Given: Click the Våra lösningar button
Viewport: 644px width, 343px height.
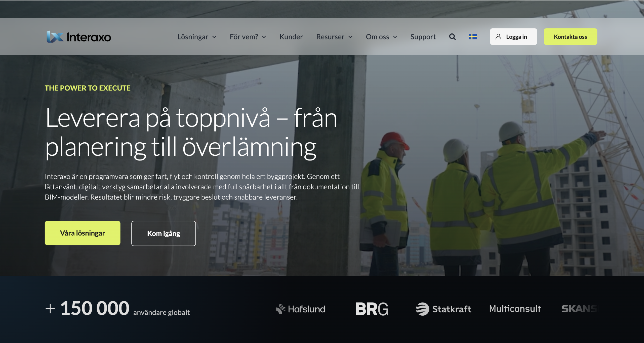Looking at the screenshot, I should [83, 233].
